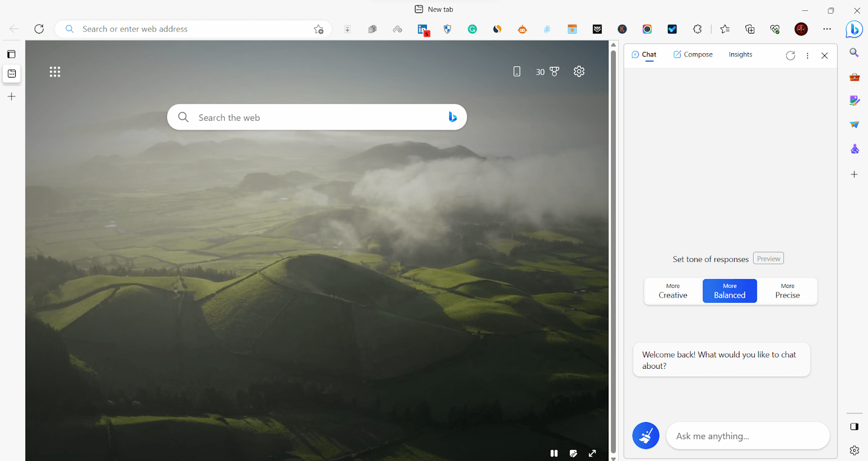Click the back navigation arrow
Screen dimensions: 868x461
14,29
